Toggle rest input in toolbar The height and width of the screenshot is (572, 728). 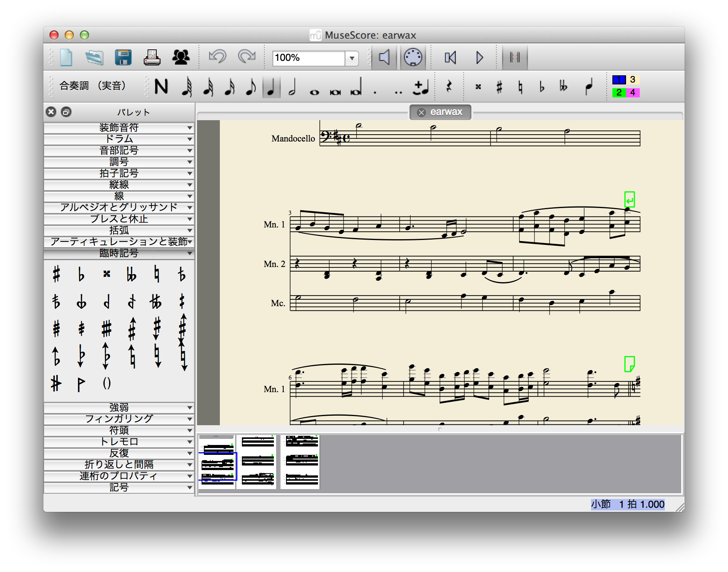tap(449, 87)
